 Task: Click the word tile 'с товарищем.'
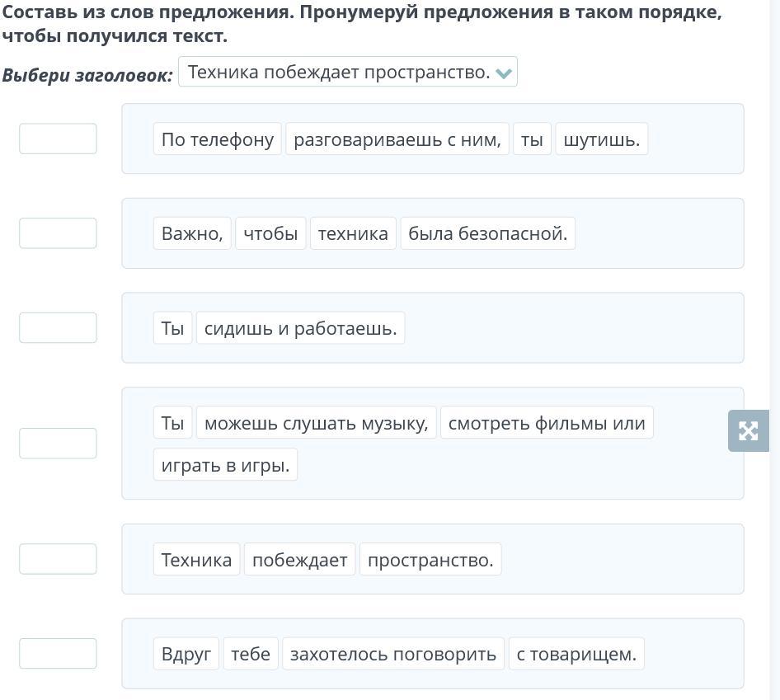tap(576, 654)
